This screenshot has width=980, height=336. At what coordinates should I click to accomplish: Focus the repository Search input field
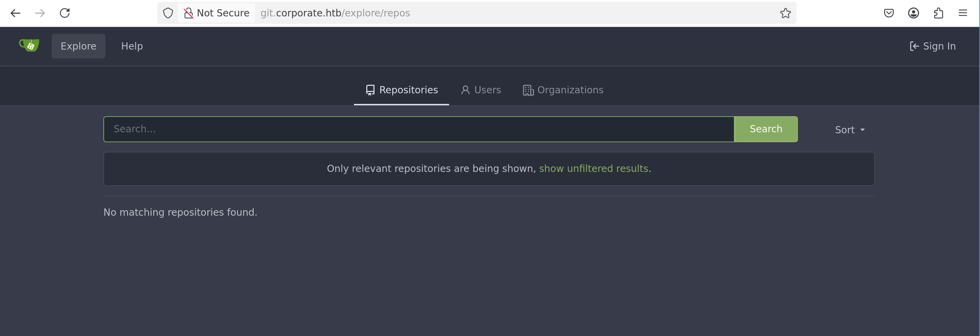(419, 129)
